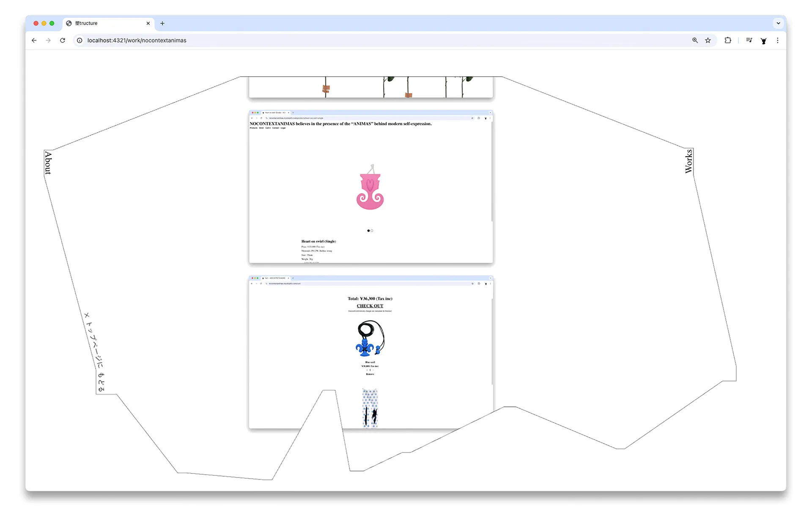Image resolution: width=812 pixels, height=508 pixels.
Task: Open the rotated Works link
Action: click(x=689, y=161)
